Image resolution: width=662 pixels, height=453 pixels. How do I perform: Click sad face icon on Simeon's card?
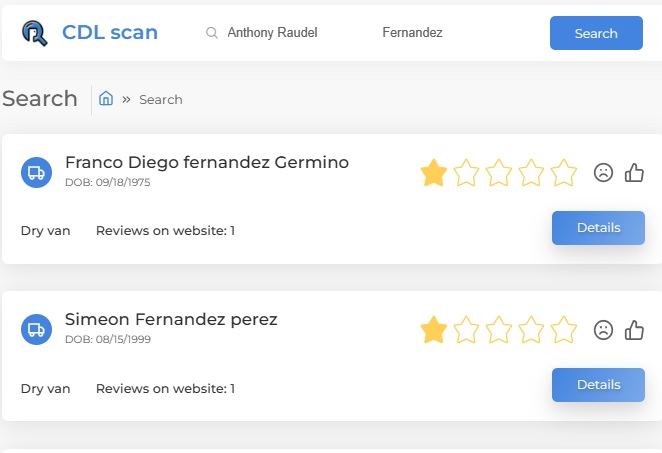[x=603, y=330]
